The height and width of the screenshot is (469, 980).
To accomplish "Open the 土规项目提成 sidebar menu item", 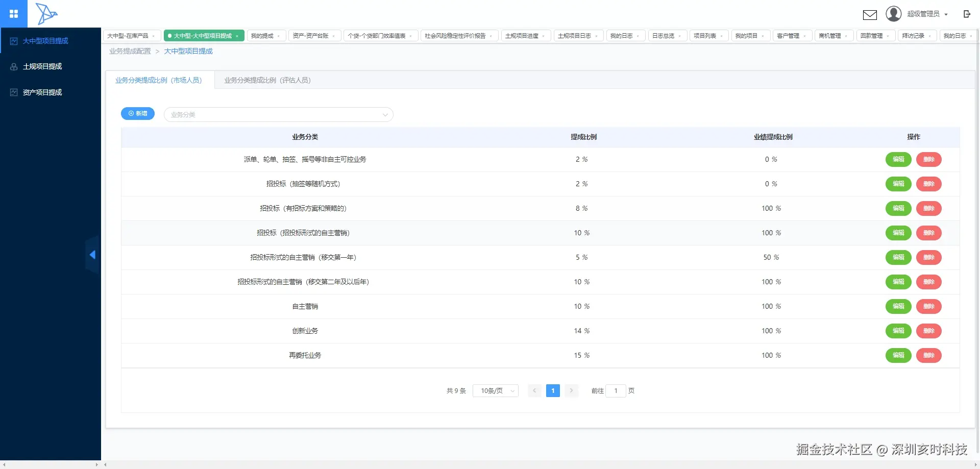I will pyautogui.click(x=51, y=66).
